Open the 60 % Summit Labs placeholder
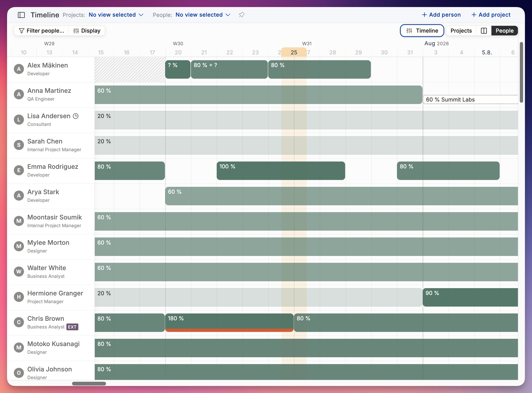532x393 pixels. click(470, 100)
